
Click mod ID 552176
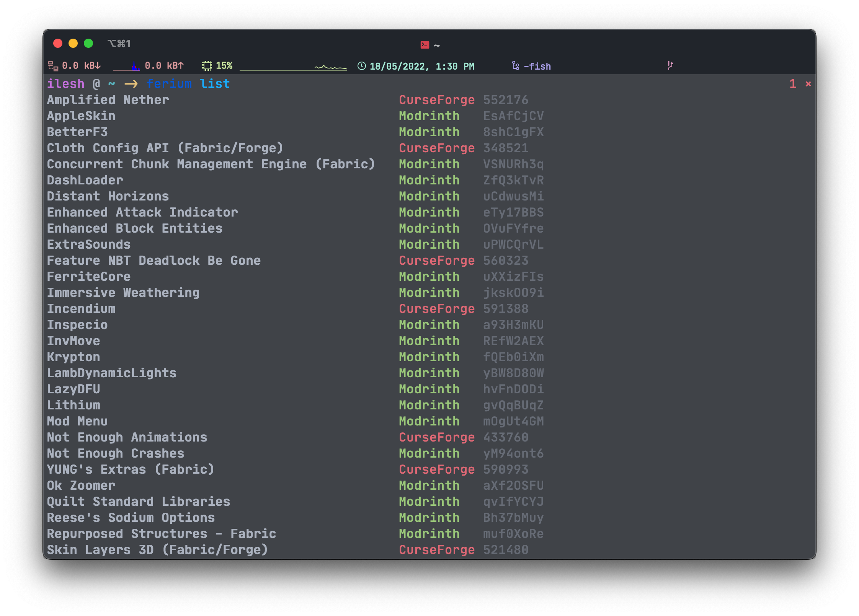click(505, 100)
